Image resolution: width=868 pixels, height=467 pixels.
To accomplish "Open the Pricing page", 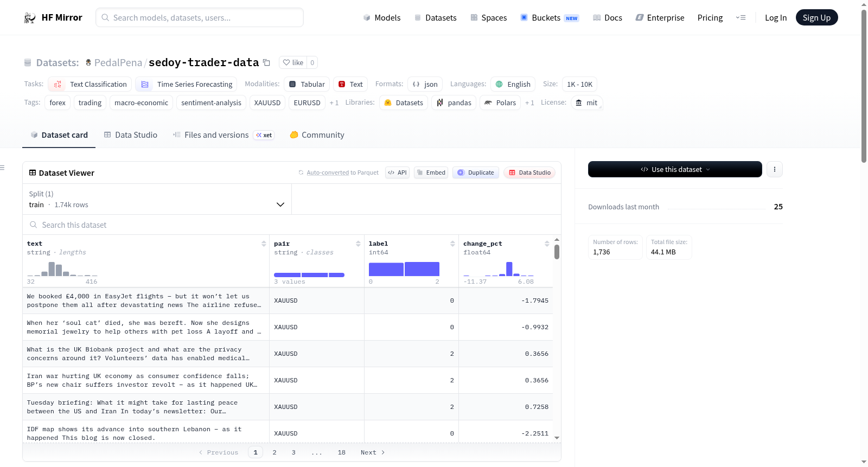I will click(710, 18).
